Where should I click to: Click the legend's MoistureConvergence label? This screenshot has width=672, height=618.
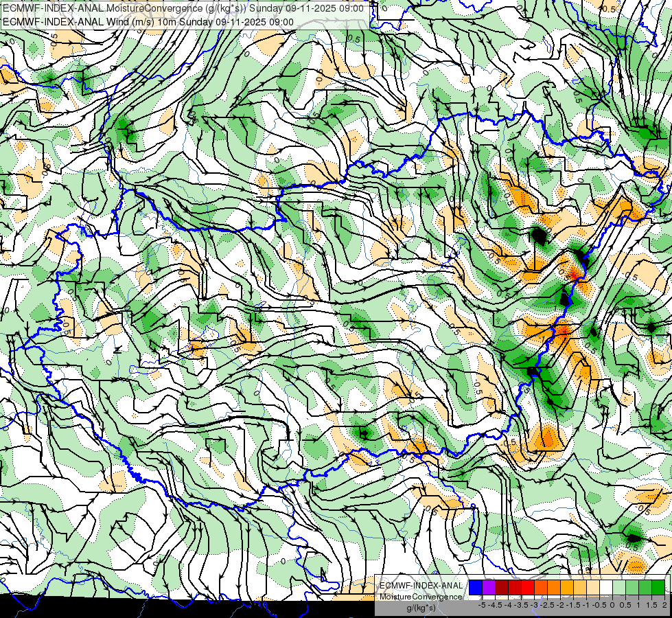421,597
